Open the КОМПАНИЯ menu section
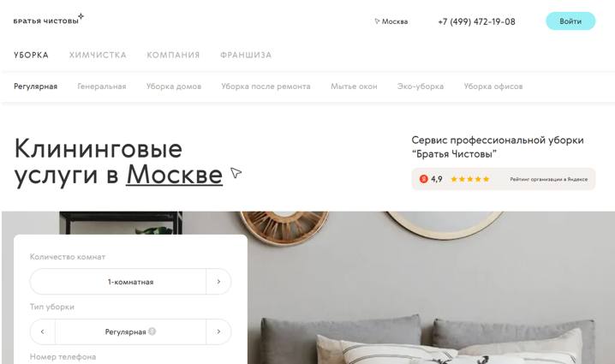Screen dimensions: 615x364 click(x=173, y=55)
